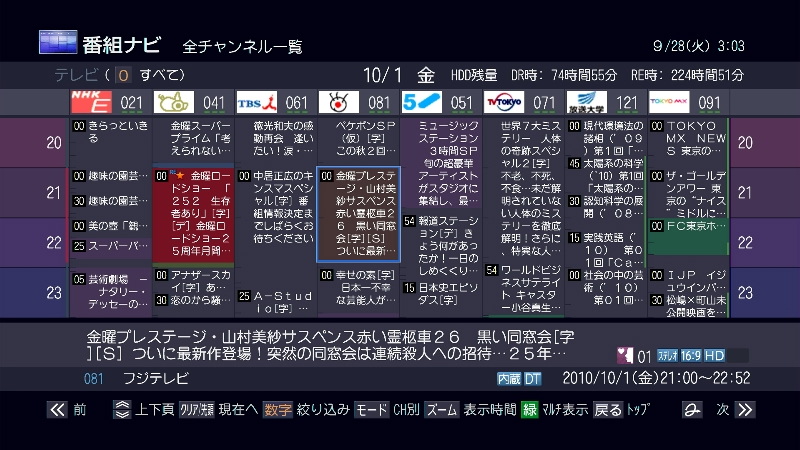Select 太陽系の科学 program on 121

coord(606,176)
